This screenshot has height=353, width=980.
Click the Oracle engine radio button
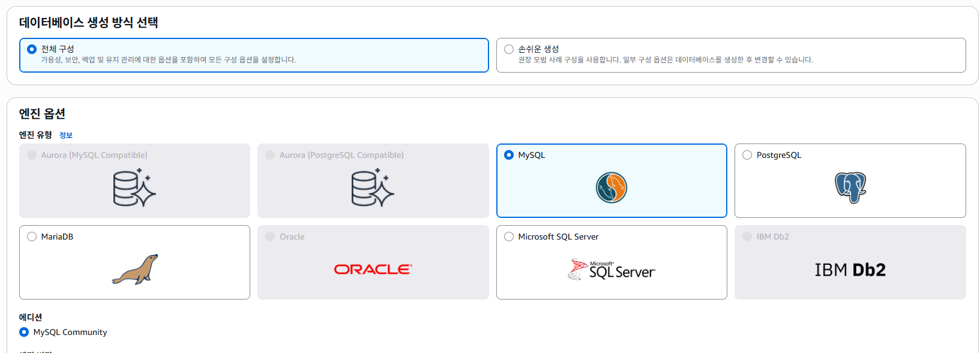pyautogui.click(x=270, y=237)
